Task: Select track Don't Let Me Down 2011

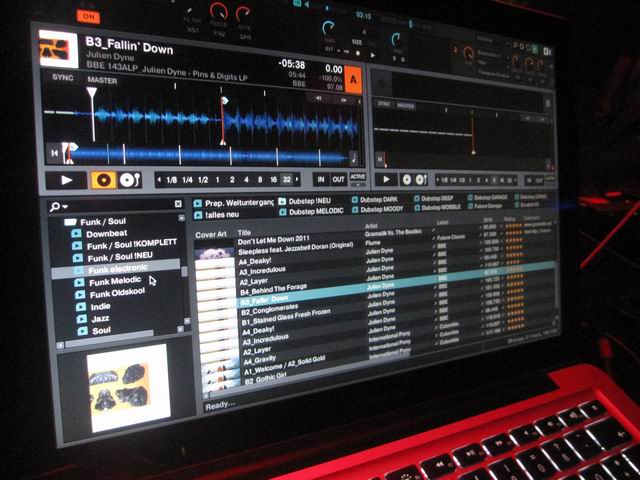Action: click(273, 240)
